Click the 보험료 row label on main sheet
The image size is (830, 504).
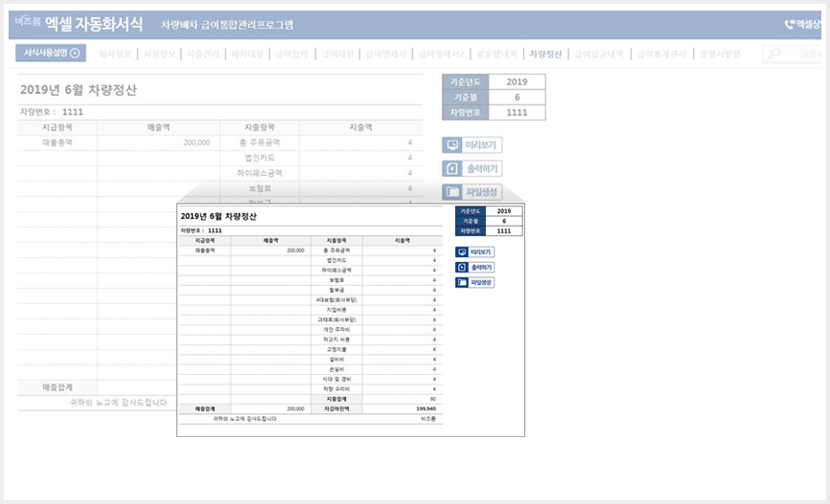point(259,188)
